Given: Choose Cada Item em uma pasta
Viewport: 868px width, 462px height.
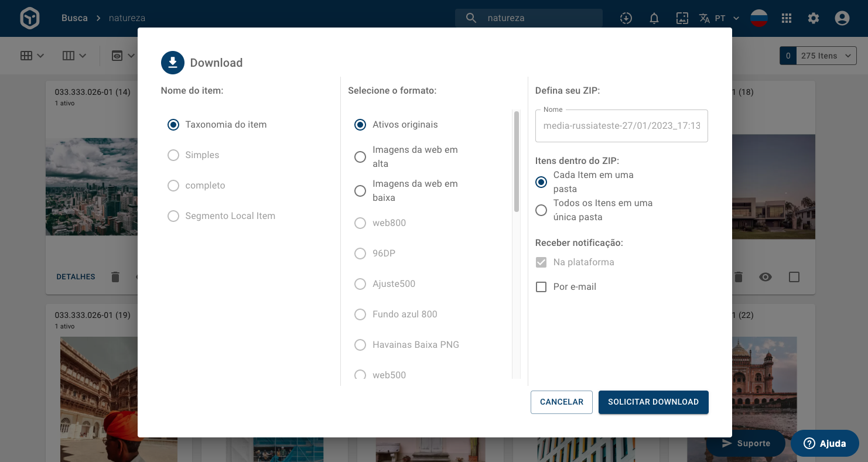Looking at the screenshot, I should pyautogui.click(x=541, y=182).
